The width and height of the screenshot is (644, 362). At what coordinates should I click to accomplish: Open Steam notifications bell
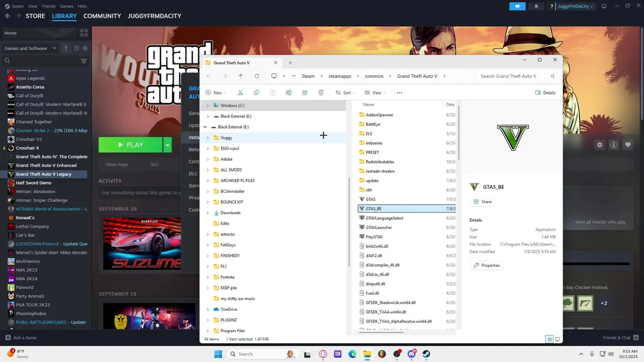point(536,6)
